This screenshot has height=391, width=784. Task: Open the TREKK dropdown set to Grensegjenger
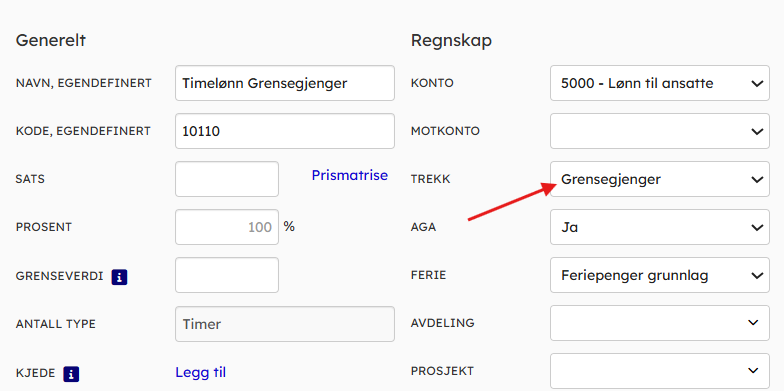(660, 179)
